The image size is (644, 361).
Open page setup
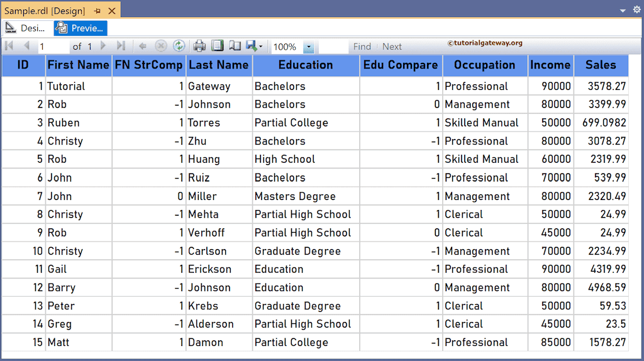[x=235, y=46]
